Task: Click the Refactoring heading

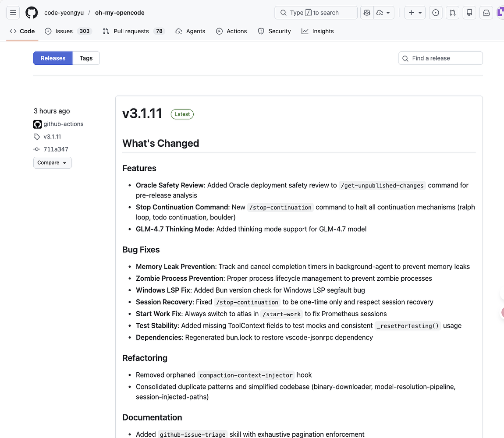Action: (145, 358)
